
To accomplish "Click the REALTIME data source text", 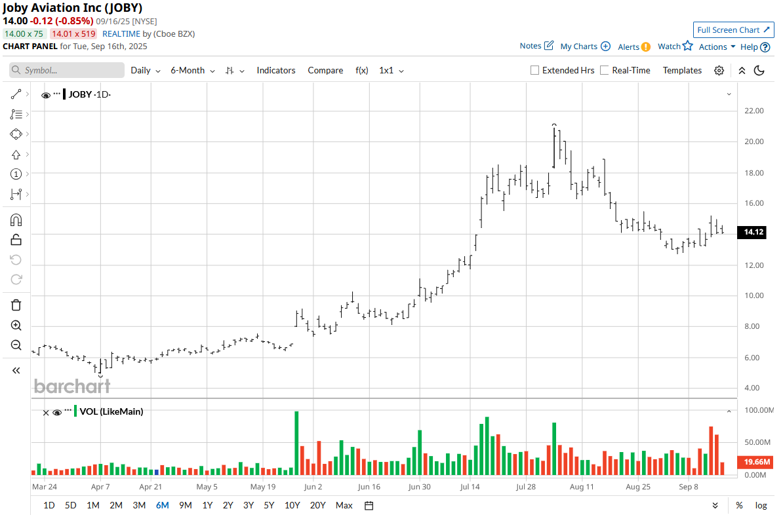I will pyautogui.click(x=121, y=34).
